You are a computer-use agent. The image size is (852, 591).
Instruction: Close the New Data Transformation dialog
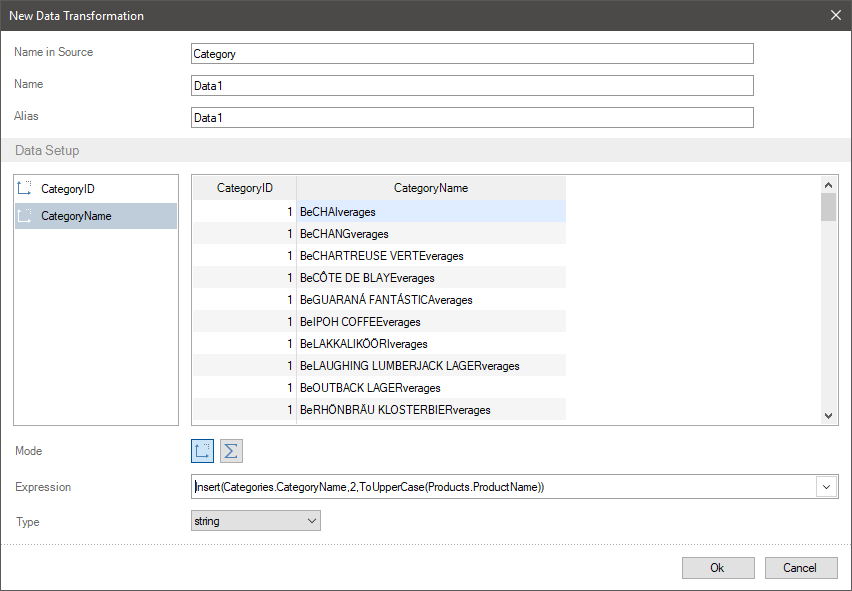836,15
